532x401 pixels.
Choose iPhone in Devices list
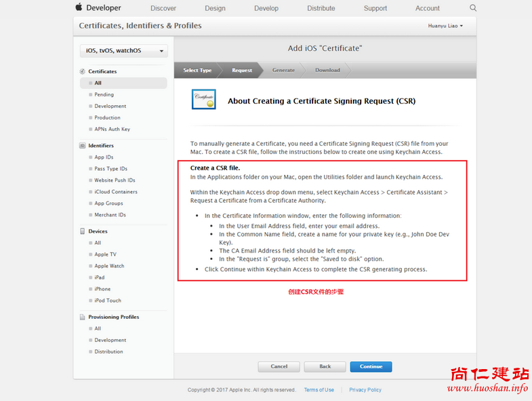102,289
